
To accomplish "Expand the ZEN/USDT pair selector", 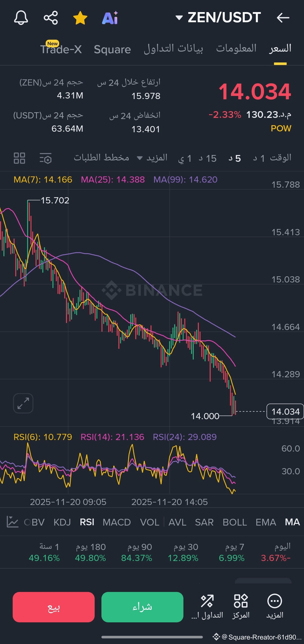I will (218, 17).
